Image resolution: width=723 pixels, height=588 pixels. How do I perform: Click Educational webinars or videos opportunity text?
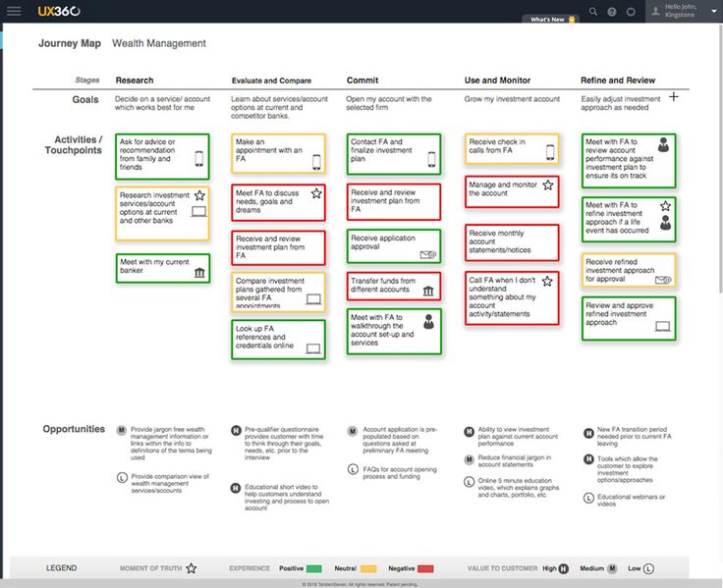[x=631, y=500]
